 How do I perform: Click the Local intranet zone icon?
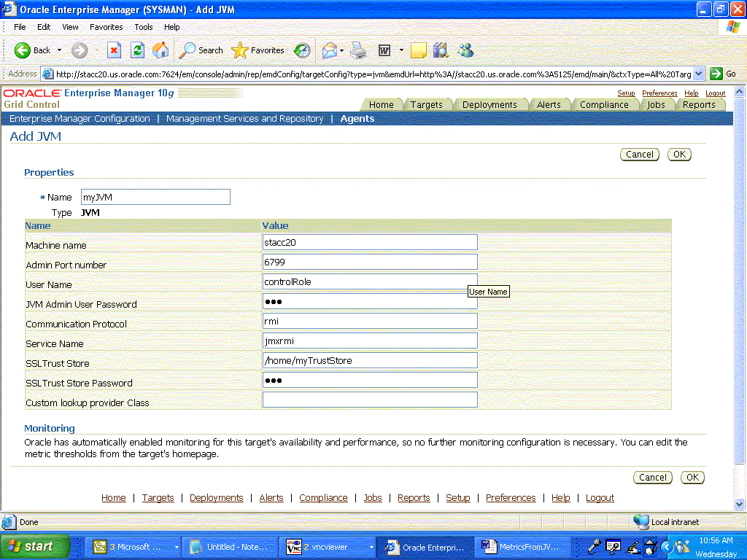[x=640, y=522]
